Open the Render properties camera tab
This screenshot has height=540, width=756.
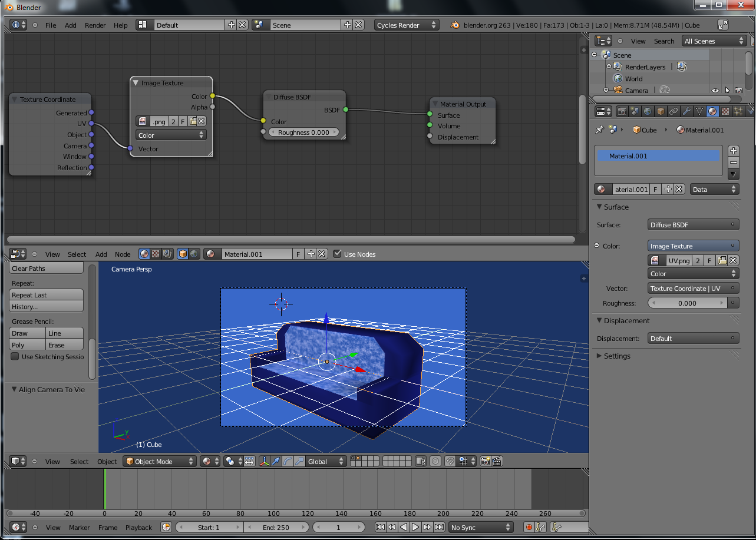[x=622, y=111]
